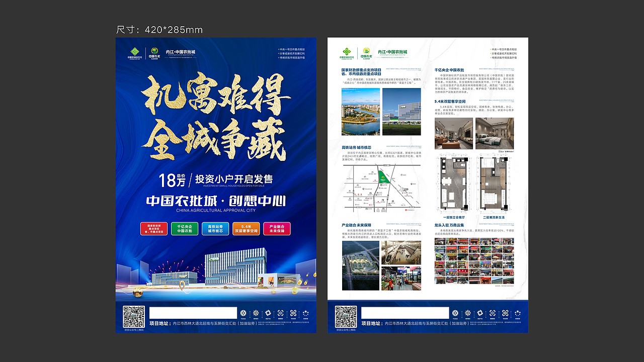
Task: Open the first-floor floor plan image
Action: coord(454,184)
